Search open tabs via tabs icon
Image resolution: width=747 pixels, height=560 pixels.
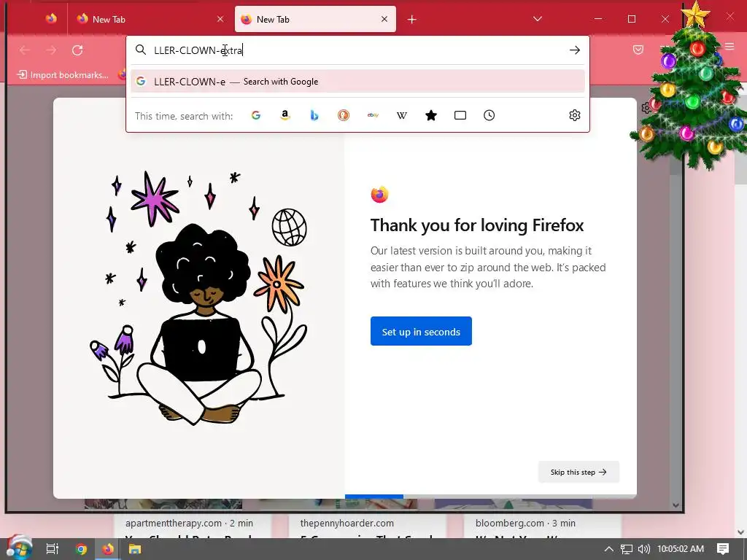pyautogui.click(x=460, y=115)
